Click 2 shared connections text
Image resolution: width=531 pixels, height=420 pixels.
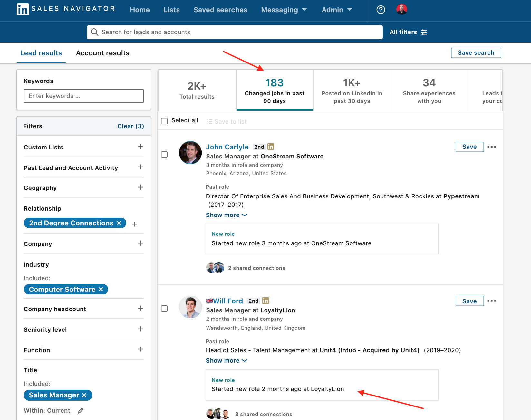pos(256,268)
